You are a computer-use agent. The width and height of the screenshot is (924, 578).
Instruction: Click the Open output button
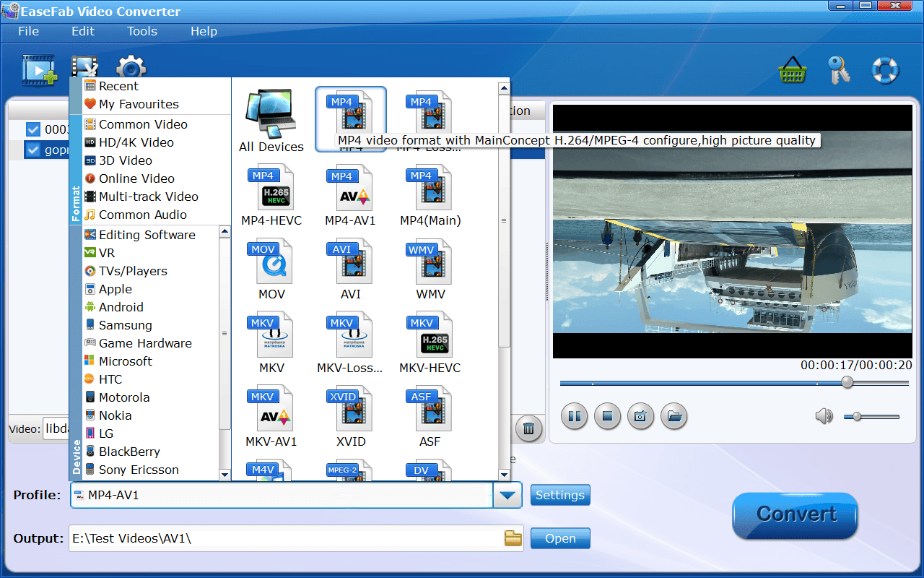click(560, 538)
